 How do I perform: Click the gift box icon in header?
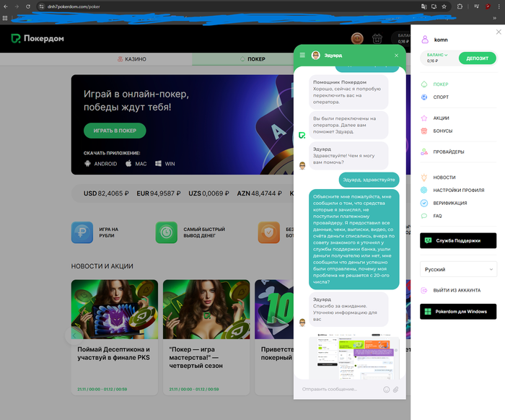377,39
